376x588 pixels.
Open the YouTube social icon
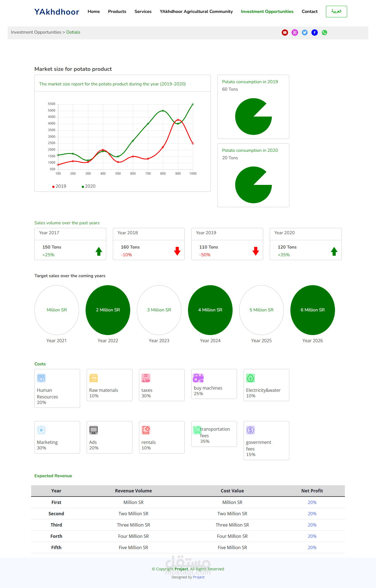pos(285,33)
